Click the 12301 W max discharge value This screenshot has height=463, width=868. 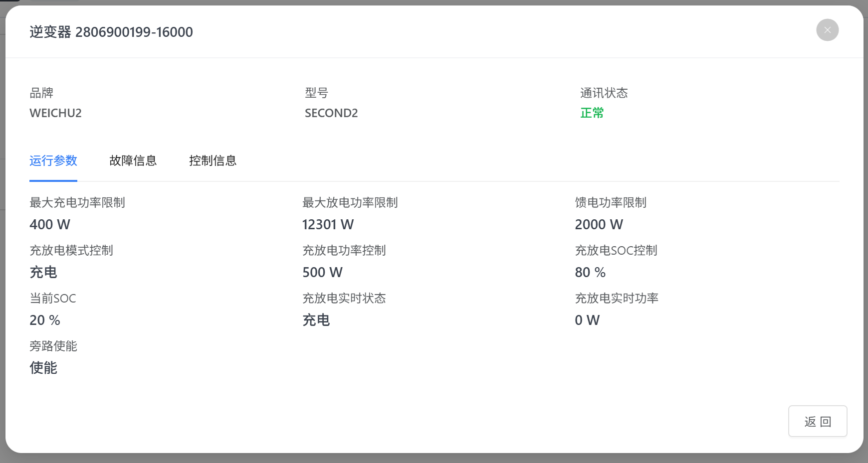(328, 224)
